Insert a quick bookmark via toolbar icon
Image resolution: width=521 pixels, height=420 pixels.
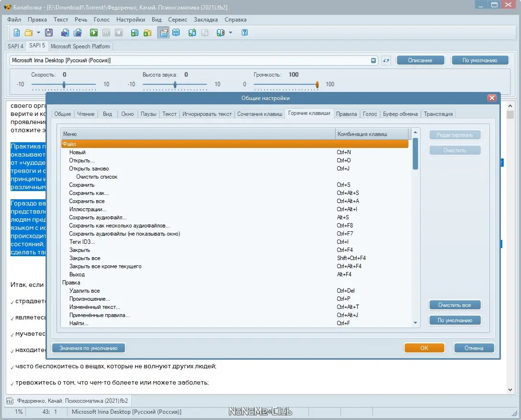(192, 33)
